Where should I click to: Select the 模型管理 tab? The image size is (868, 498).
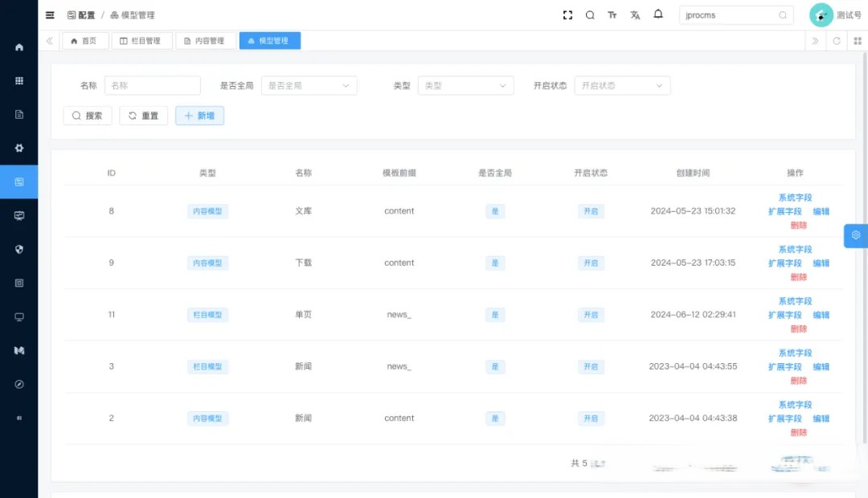(269, 41)
